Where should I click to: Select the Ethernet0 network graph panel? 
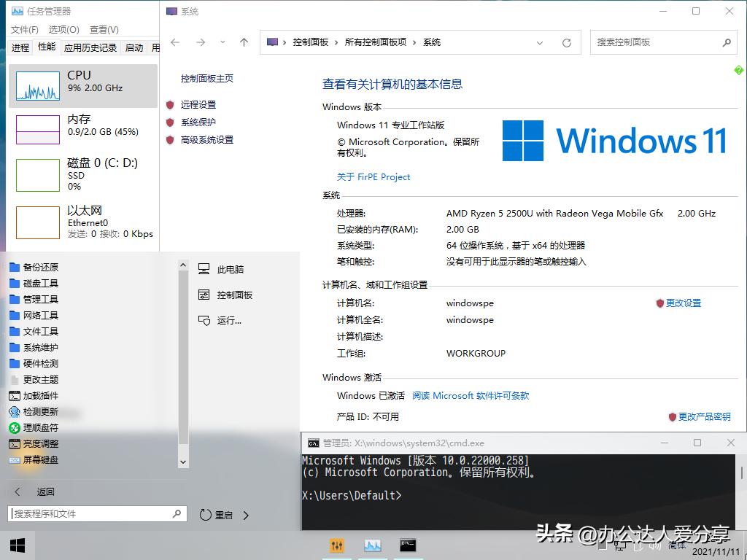[x=82, y=222]
